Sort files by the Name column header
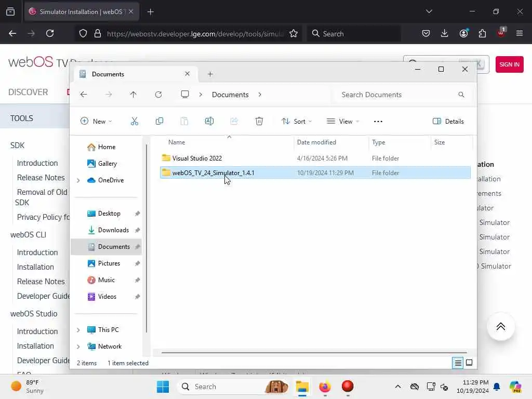The width and height of the screenshot is (532, 399). (x=177, y=142)
